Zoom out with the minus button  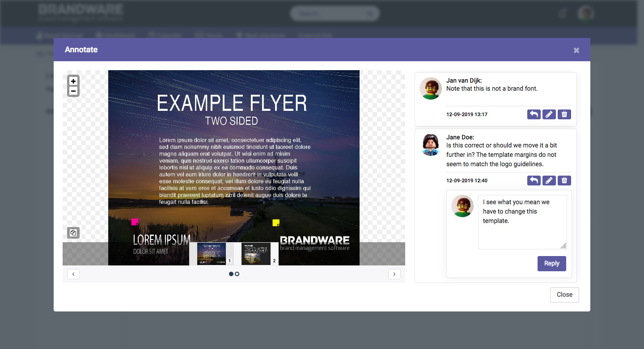coord(73,91)
